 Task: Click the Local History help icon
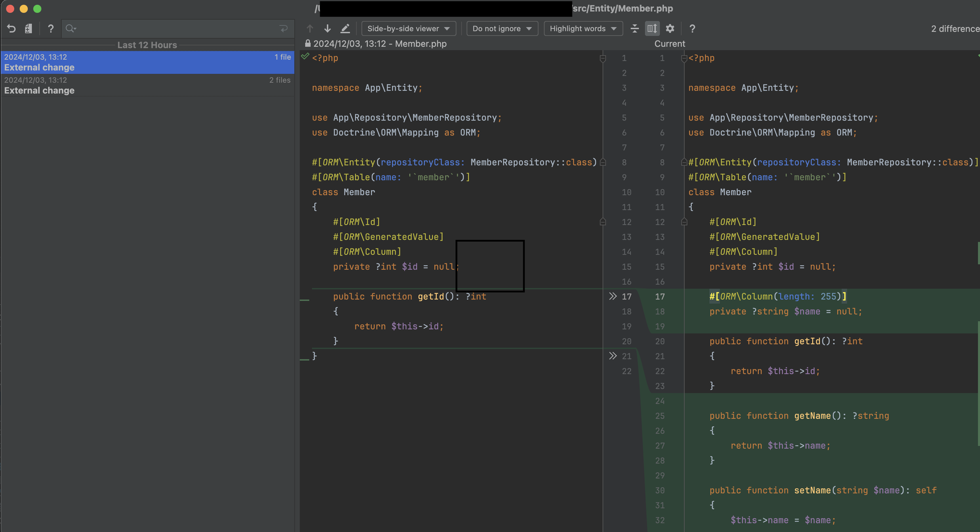pos(51,28)
